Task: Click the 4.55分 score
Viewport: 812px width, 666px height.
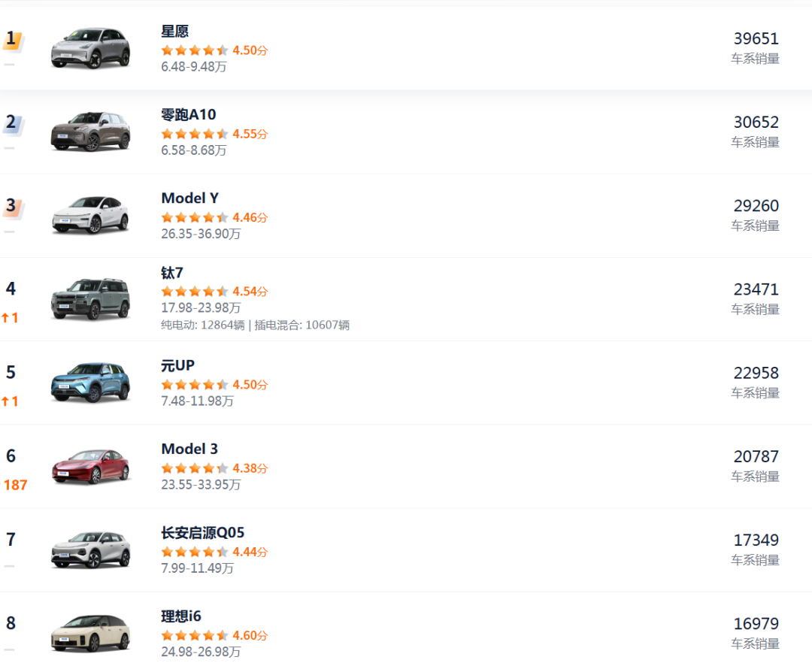Action: tap(250, 134)
